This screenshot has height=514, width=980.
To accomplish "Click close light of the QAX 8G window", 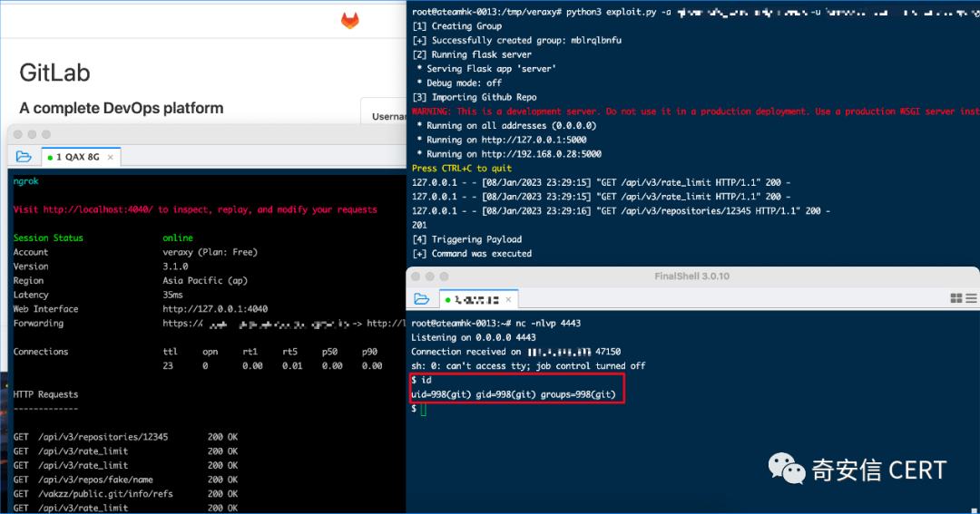I will (x=17, y=134).
